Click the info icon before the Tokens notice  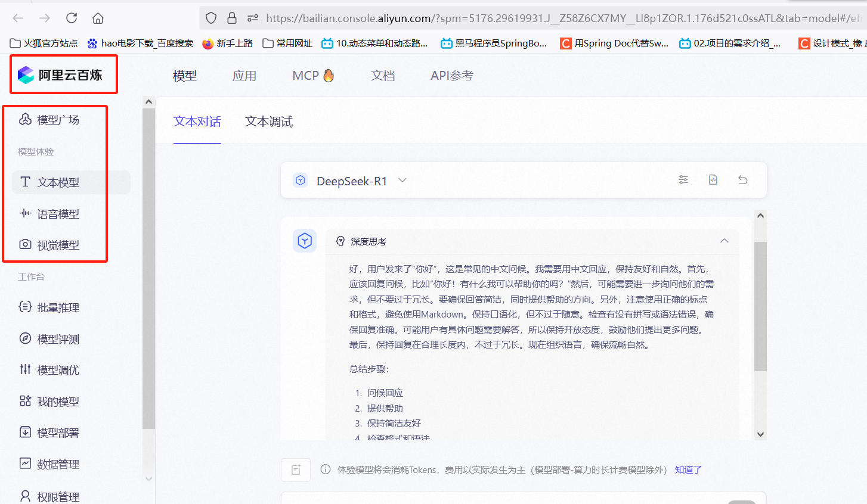tap(326, 469)
